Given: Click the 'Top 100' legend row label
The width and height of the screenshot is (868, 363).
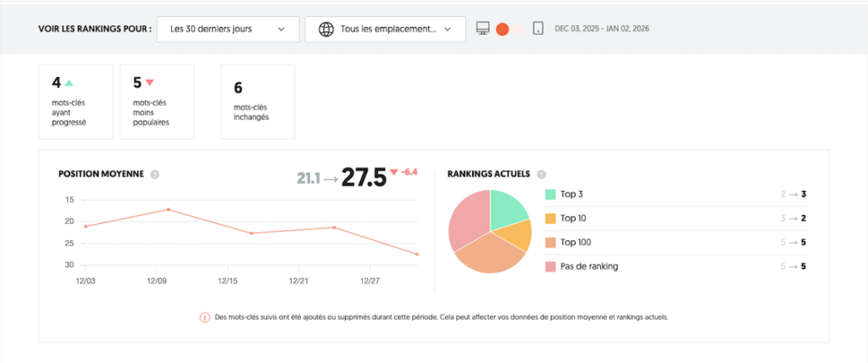Looking at the screenshot, I should click(x=576, y=243).
